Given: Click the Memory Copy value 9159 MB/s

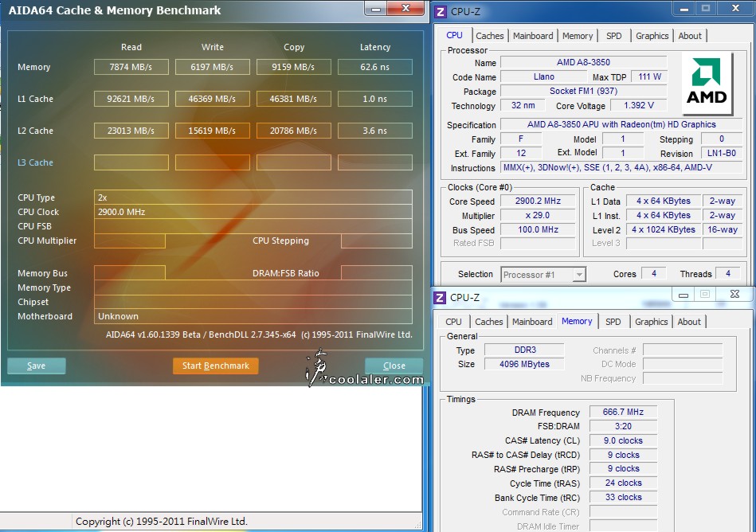Looking at the screenshot, I should pos(294,67).
